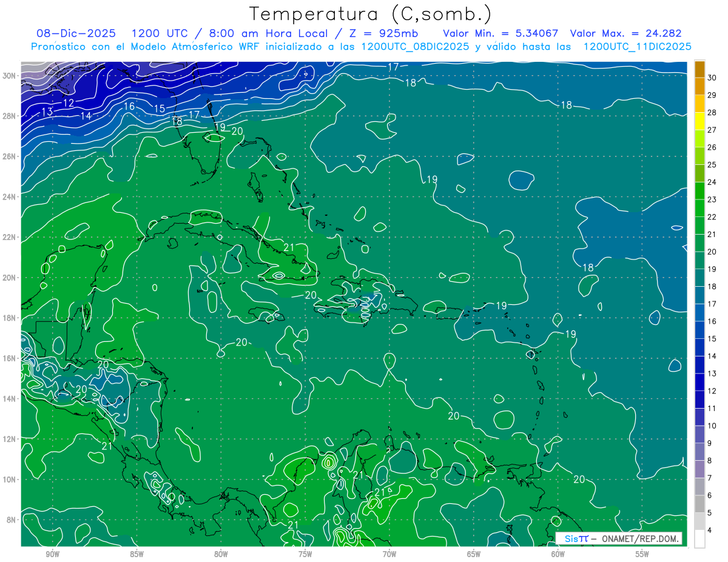Click the "25" label on the color scale
The height and width of the screenshot is (562, 728).
coord(712,164)
